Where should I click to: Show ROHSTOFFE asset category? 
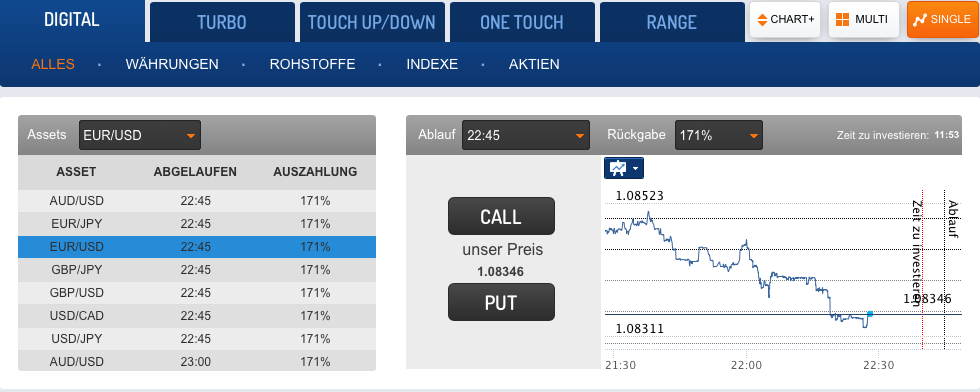tap(312, 64)
